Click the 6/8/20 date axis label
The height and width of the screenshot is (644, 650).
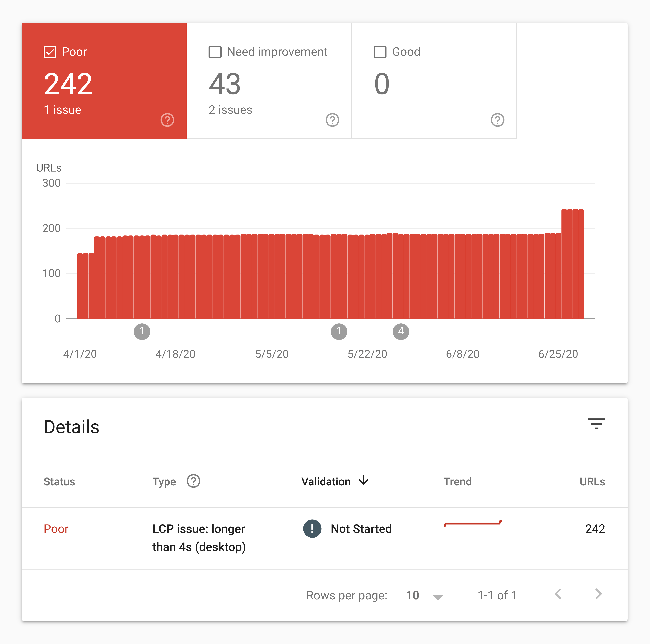463,354
